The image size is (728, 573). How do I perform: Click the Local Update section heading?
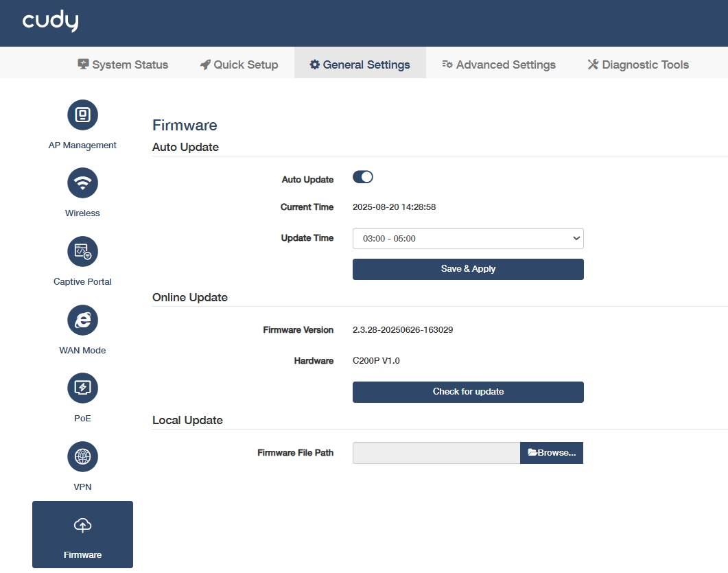tap(187, 420)
